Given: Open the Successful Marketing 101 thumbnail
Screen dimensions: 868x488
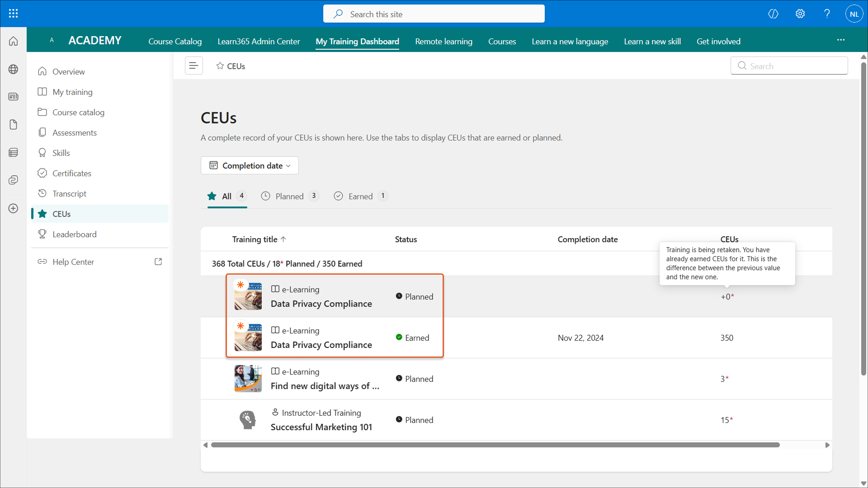Looking at the screenshot, I should click(x=248, y=420).
